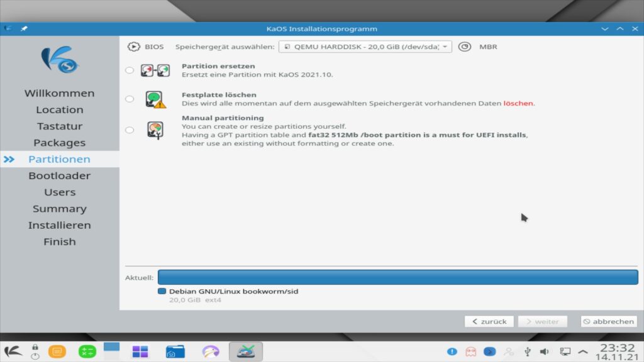Viewport: 644px width, 362px height.
Task: Go to Finish step in sidebar
Action: click(60, 241)
